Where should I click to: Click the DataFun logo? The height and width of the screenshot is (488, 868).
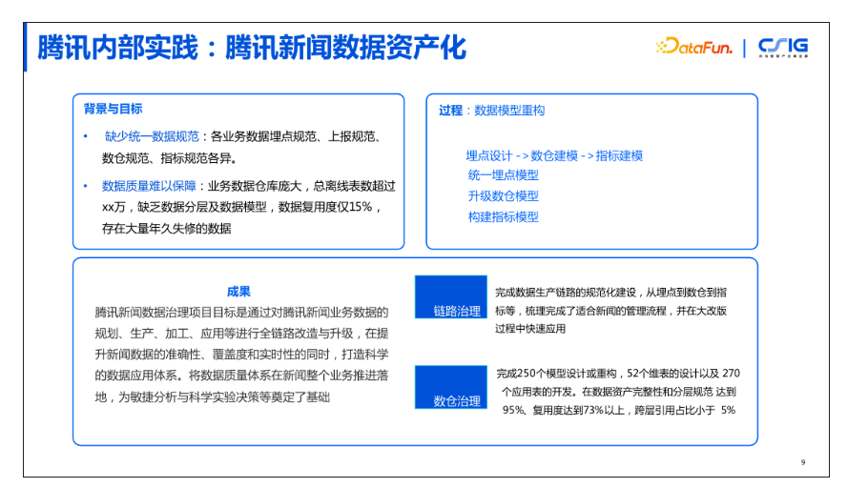pyautogui.click(x=693, y=47)
